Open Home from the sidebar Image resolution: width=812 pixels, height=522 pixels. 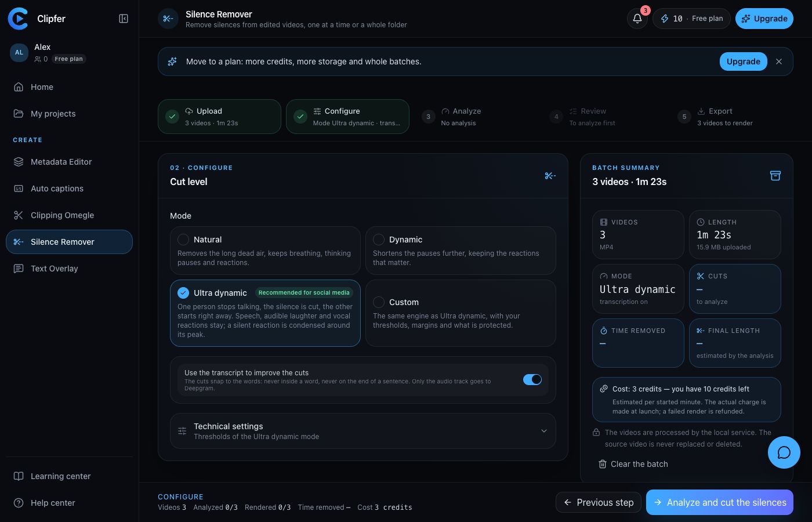pyautogui.click(x=69, y=87)
